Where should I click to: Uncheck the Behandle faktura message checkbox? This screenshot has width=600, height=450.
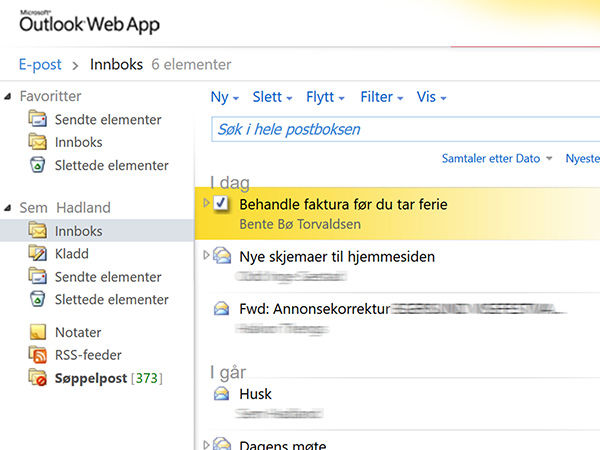coord(221,203)
